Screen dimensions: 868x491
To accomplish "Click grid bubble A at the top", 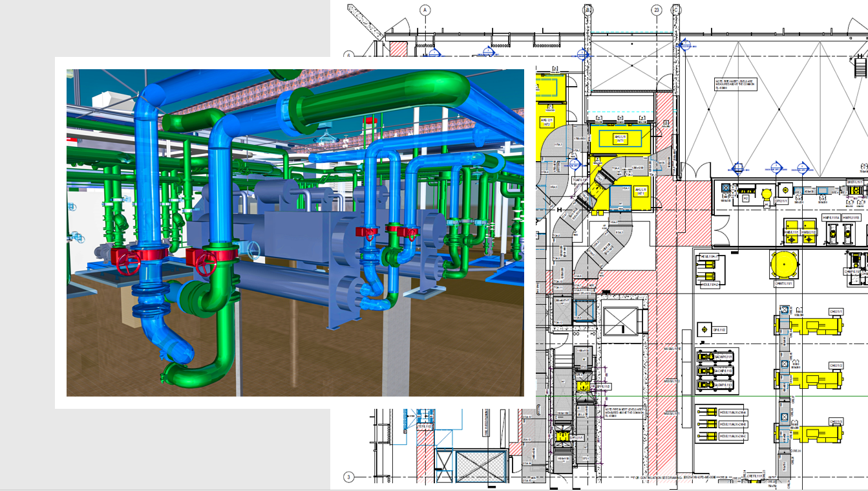I will [425, 10].
